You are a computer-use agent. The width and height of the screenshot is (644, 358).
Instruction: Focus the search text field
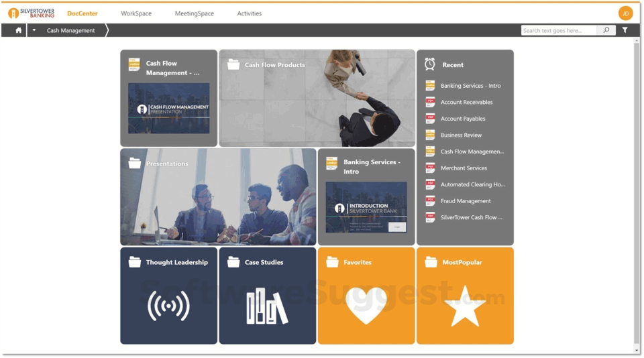click(x=559, y=30)
